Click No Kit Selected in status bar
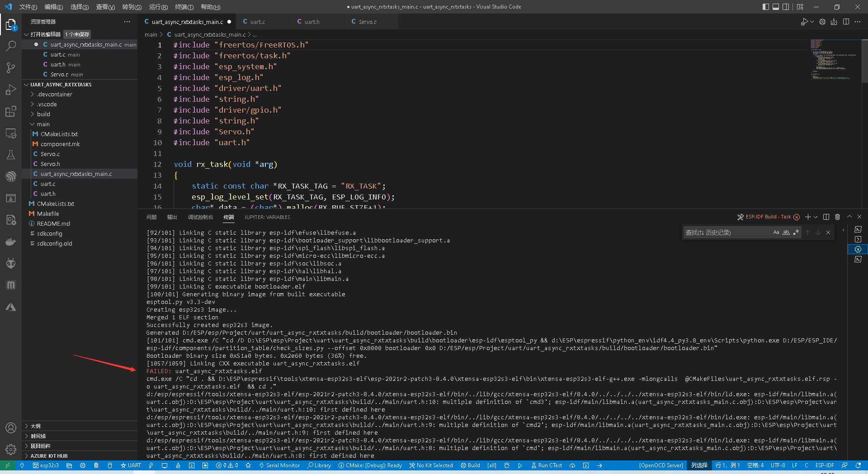The image size is (868, 474). 431,465
